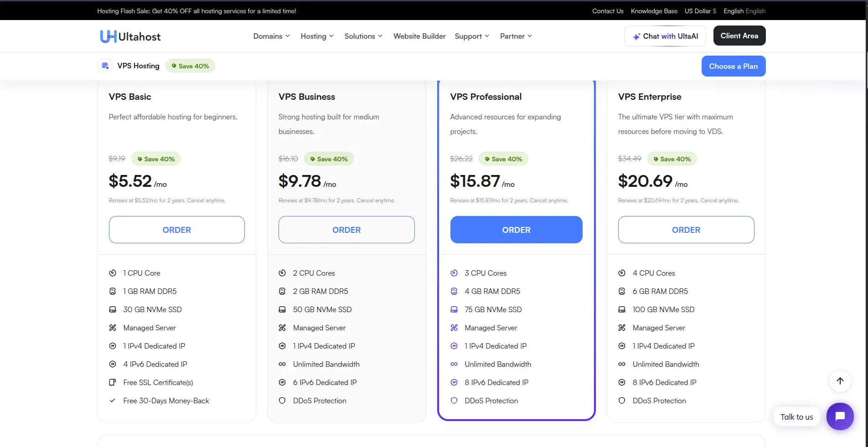Click disk icon beside 100 GB NVMe SSD
868x447 pixels.
[622, 309]
